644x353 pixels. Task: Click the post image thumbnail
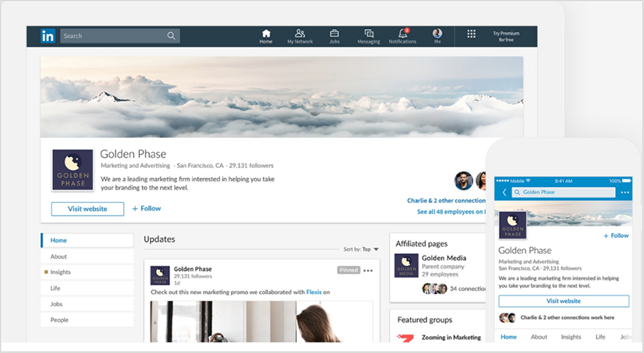coord(262,322)
